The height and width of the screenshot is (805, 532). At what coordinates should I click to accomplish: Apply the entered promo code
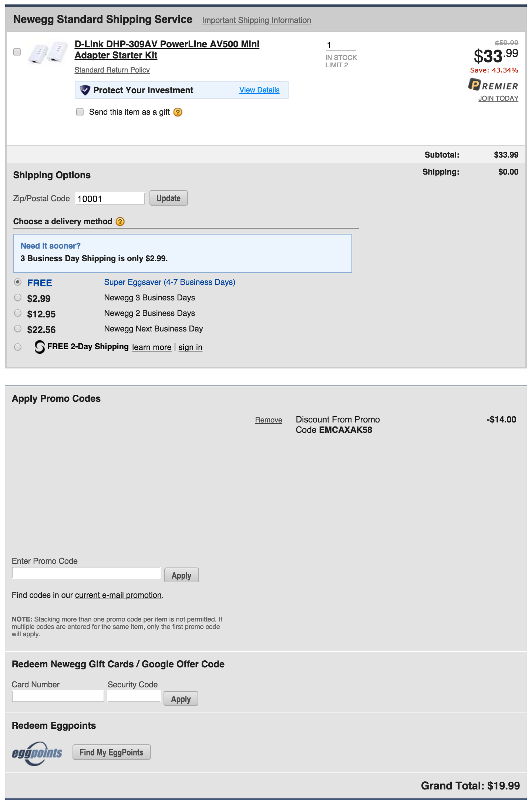[x=182, y=575]
